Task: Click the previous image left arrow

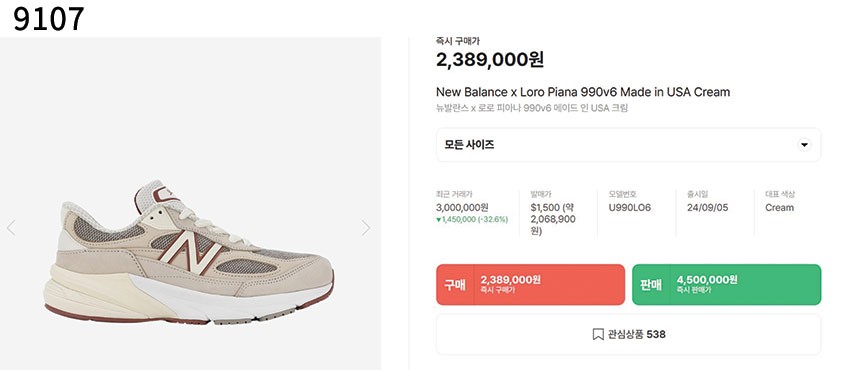Action: pyautogui.click(x=11, y=228)
